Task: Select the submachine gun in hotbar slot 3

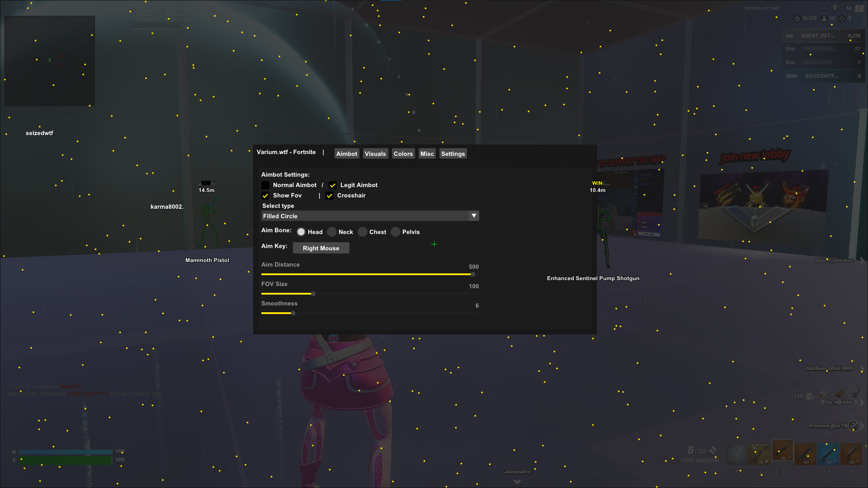Action: tap(806, 454)
